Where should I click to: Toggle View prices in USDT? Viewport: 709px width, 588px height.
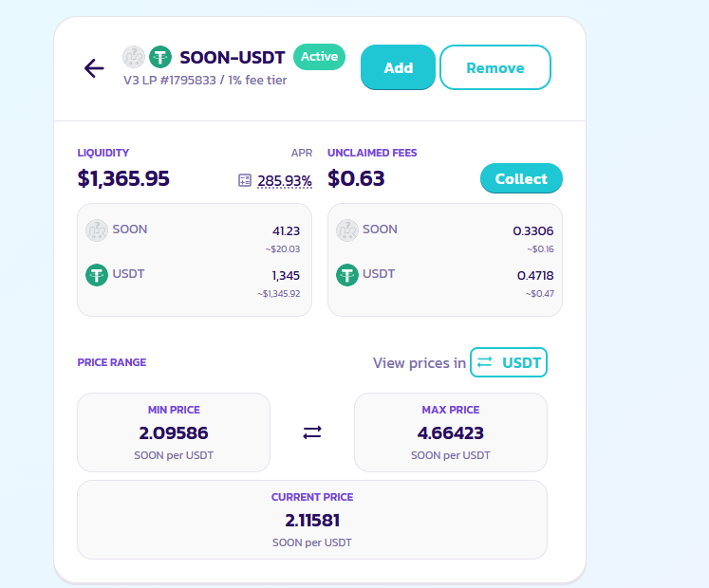click(509, 362)
